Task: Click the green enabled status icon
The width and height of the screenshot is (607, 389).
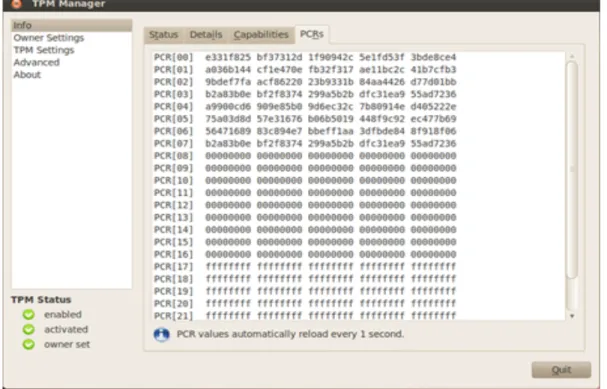Action: (x=29, y=314)
